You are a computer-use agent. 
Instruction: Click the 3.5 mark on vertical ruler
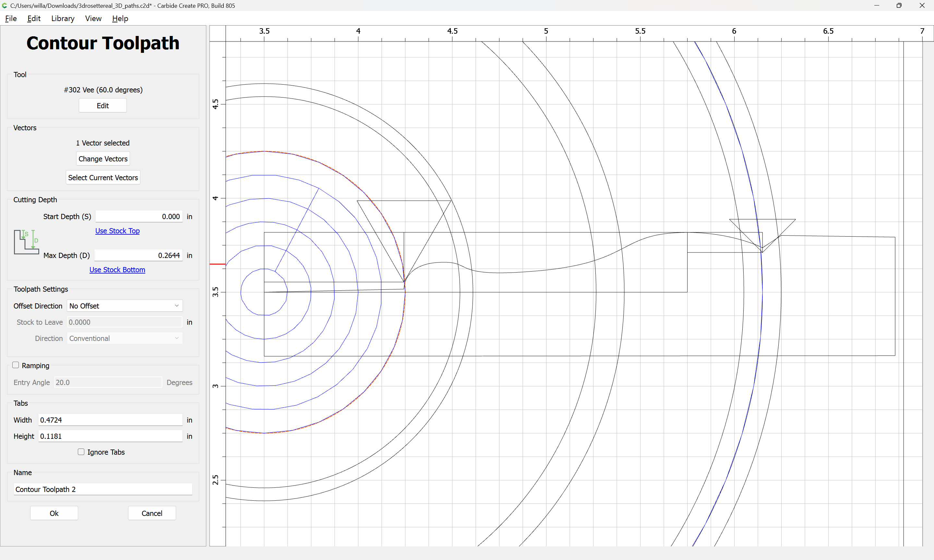click(x=215, y=292)
